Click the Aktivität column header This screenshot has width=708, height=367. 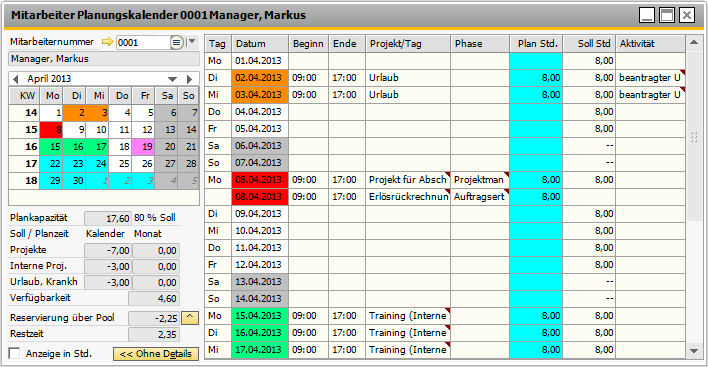651,44
